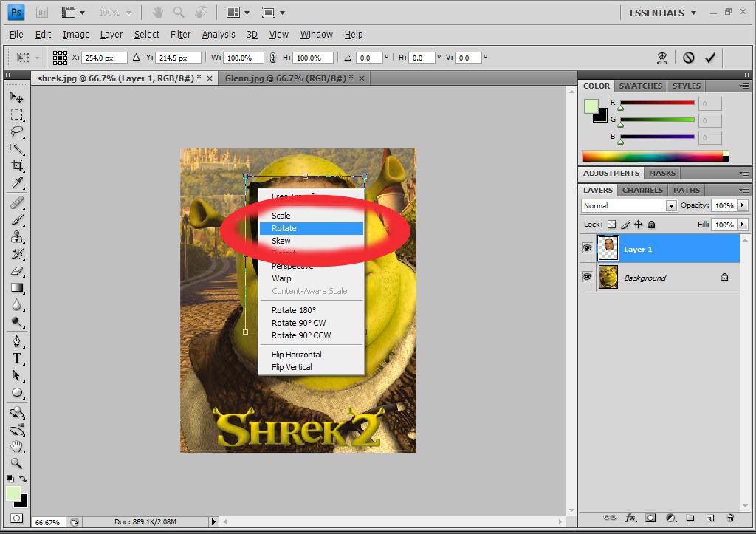Toggle Quick Mask mode
Screen dimensions: 756x534
click(16, 518)
